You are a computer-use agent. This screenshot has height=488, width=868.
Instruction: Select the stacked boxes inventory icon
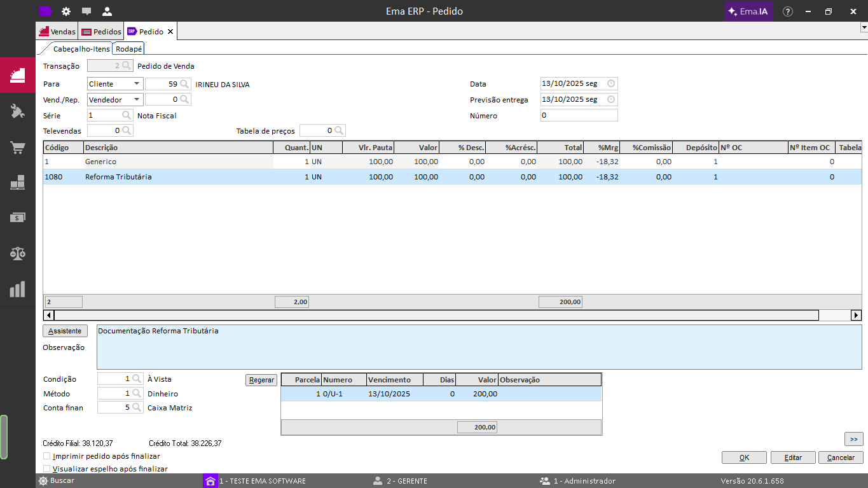pyautogui.click(x=17, y=183)
